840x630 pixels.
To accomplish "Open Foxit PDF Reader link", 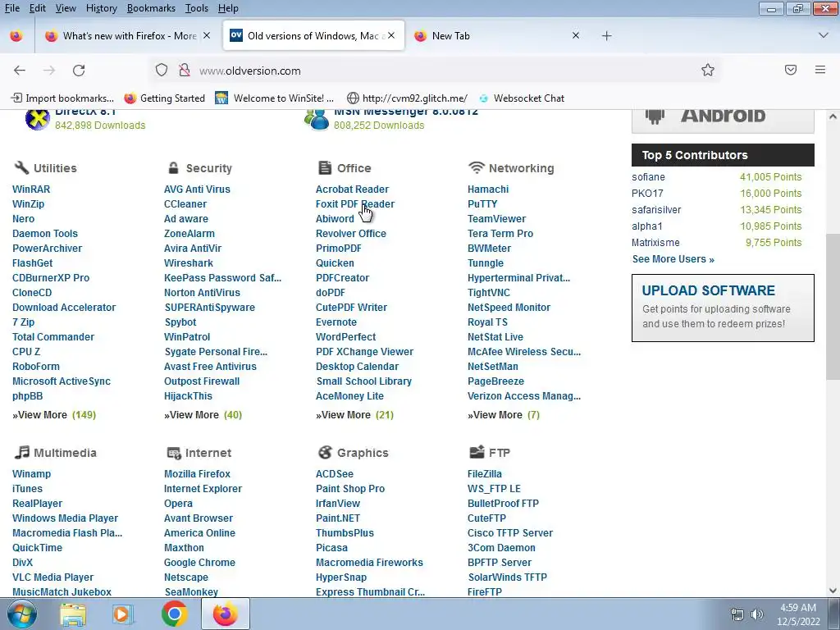I will (354, 204).
